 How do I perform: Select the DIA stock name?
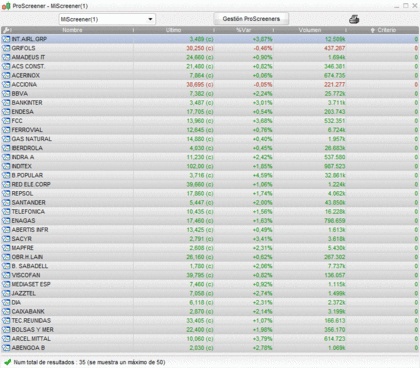point(16,302)
